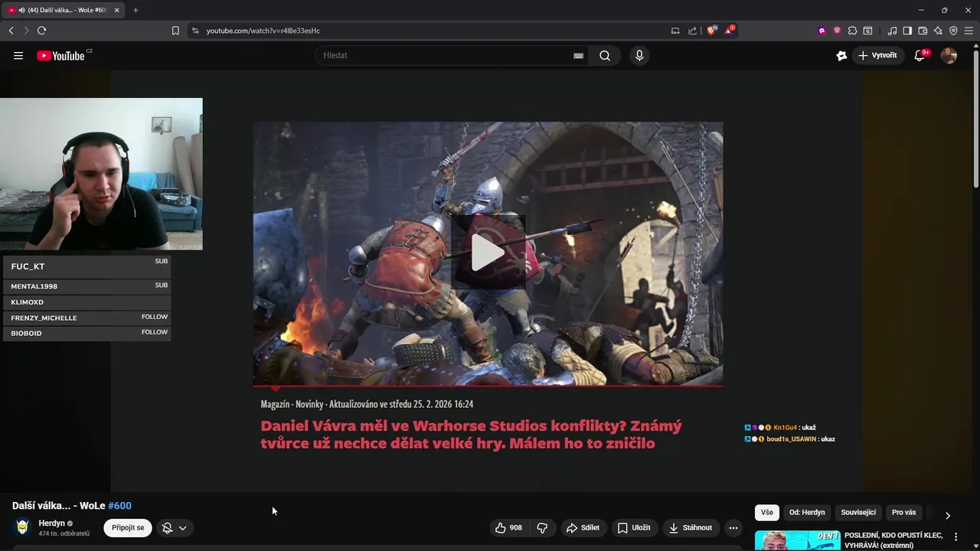Image resolution: width=980 pixels, height=551 pixels.
Task: Close the Další válka YouTube tab
Action: 117,10
